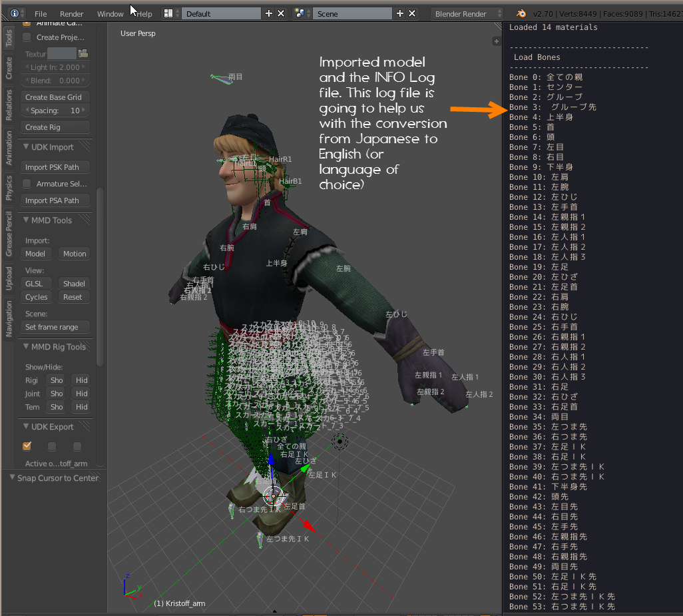The width and height of the screenshot is (683, 616).
Task: Click the Create Rig button
Action: pos(55,127)
